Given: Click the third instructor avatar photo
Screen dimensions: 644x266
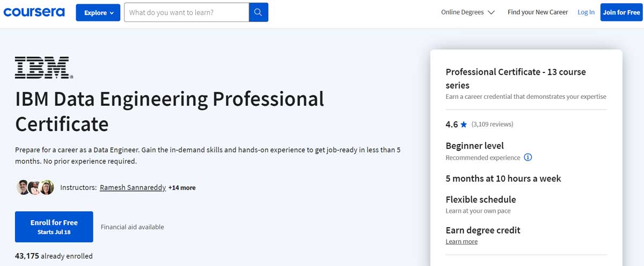Looking at the screenshot, I should [x=47, y=188].
